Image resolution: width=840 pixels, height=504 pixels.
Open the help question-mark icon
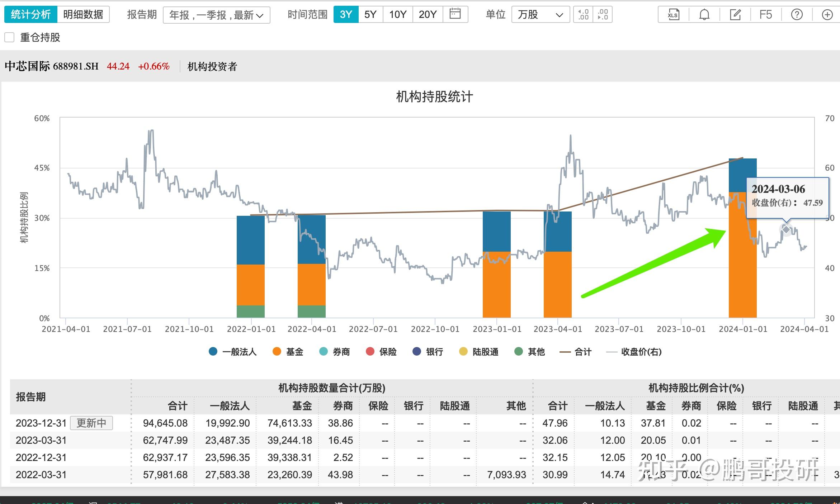click(797, 14)
